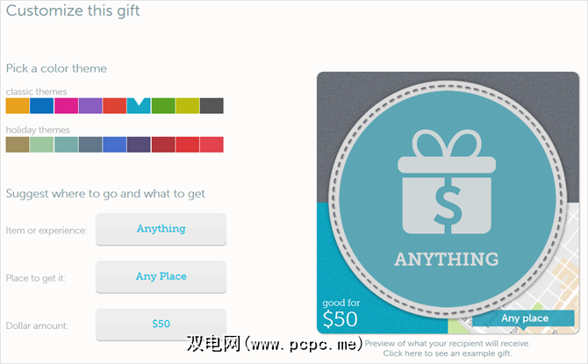Click here to see an example gift

tap(448, 353)
